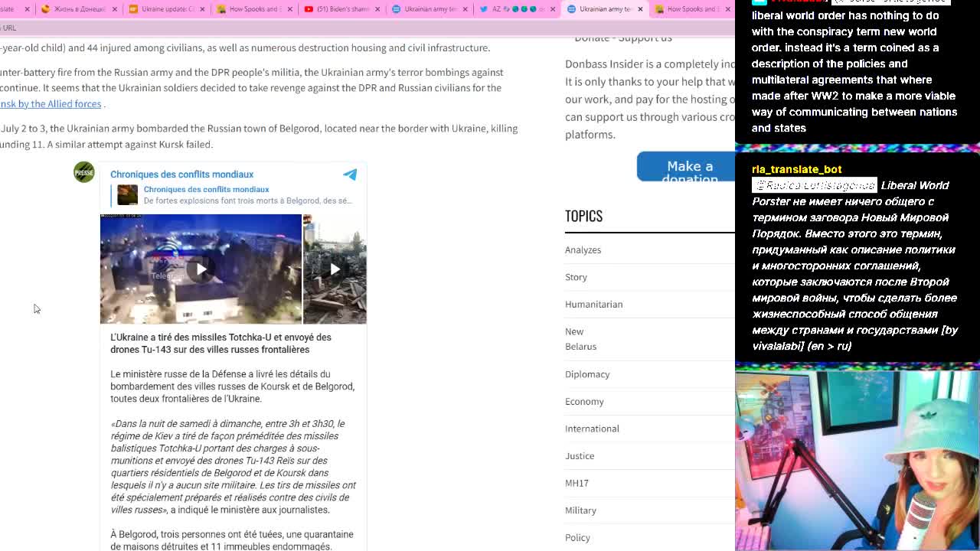Viewport: 980px width, 551px height.
Task: Open the Economy topic
Action: [x=584, y=401]
